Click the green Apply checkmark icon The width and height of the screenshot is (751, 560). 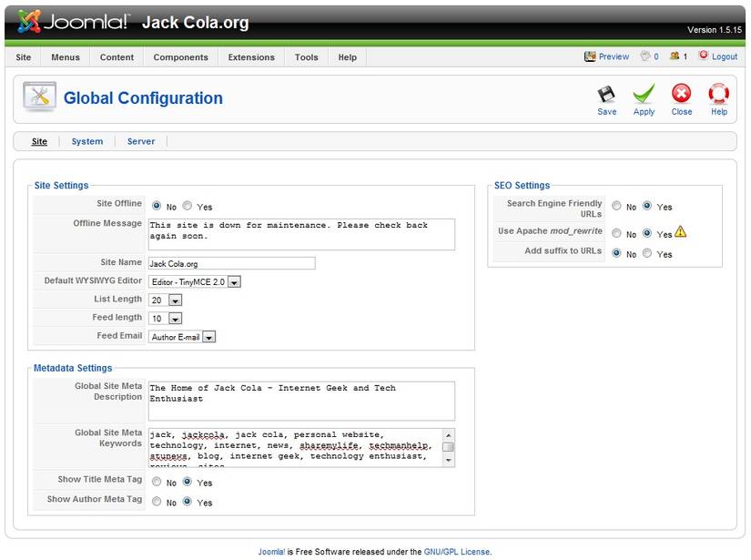644,94
